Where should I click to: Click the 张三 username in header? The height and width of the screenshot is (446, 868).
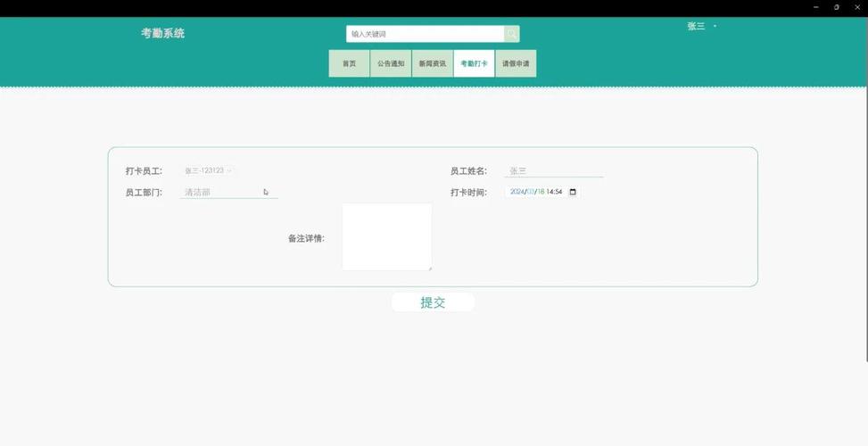[x=696, y=26]
